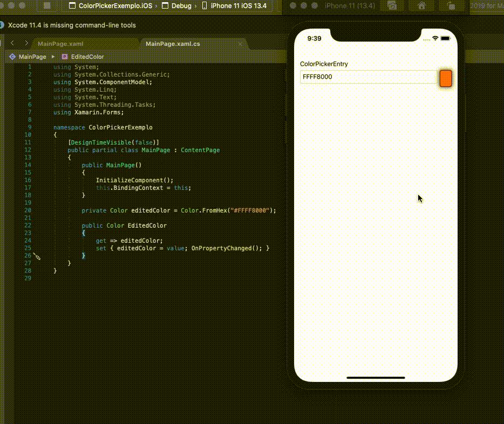This screenshot has height=424, width=504.
Task: Click the 9:39 clock in simulator
Action: [x=314, y=38]
